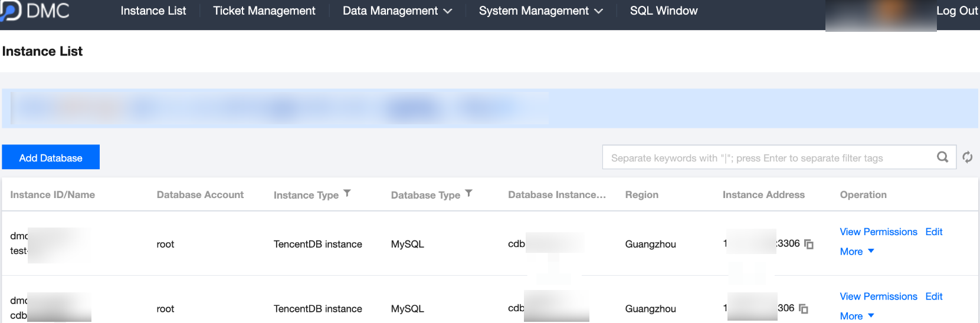Expand the System Management menu
Screen dimensions: 980x323
540,11
